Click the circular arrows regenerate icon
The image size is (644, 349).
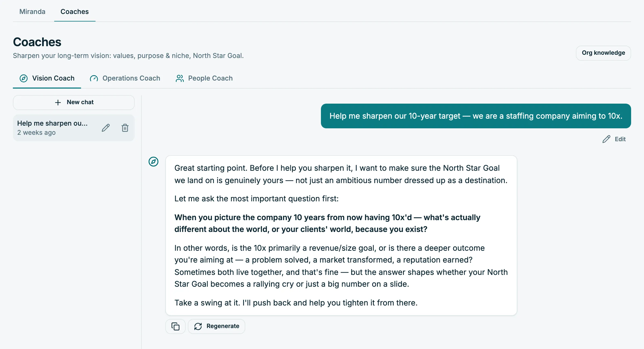[x=198, y=326]
